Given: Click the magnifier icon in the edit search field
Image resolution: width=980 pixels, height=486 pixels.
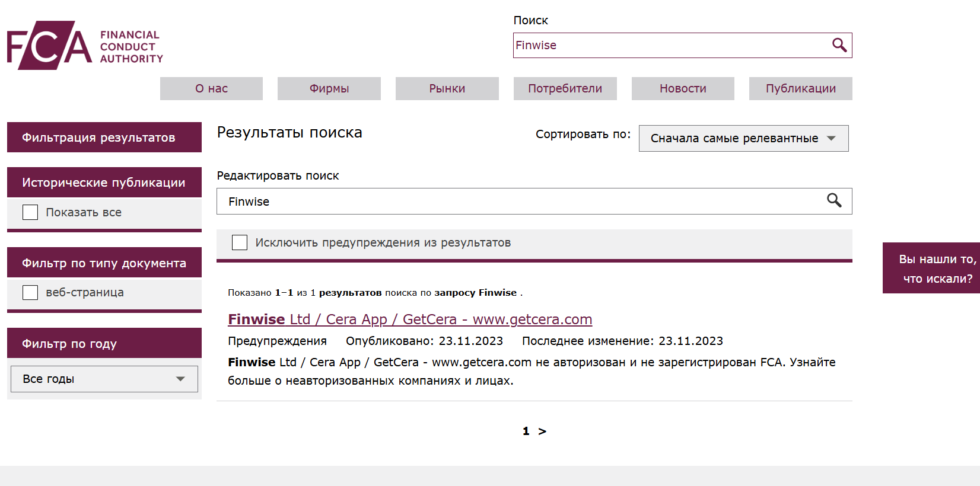Looking at the screenshot, I should [x=834, y=200].
